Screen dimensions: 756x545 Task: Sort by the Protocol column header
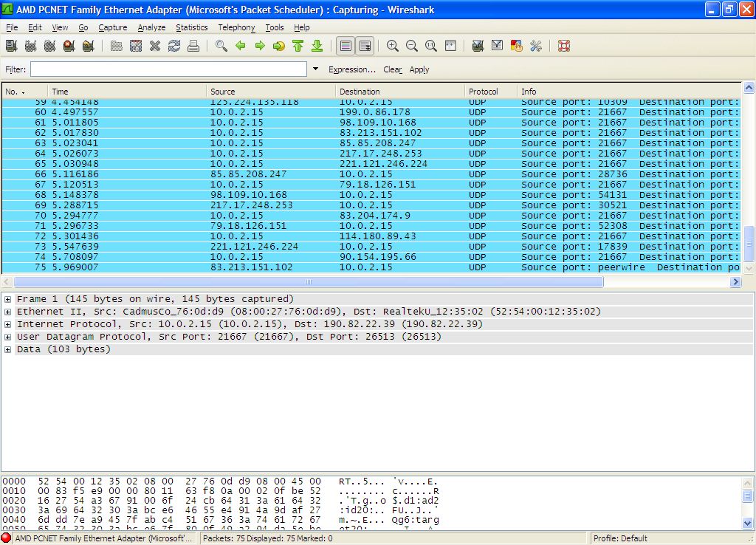point(490,91)
